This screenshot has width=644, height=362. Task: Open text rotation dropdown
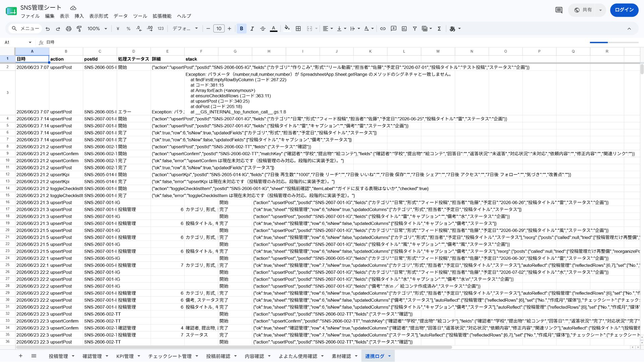click(x=369, y=29)
